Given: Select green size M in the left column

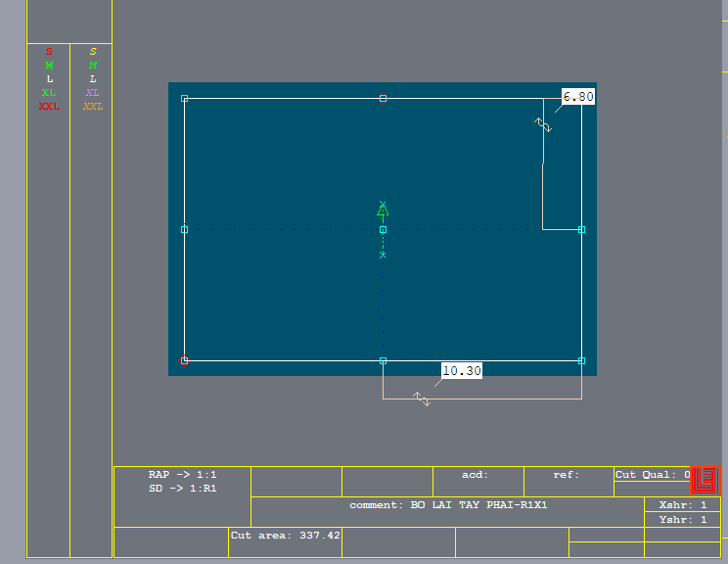Looking at the screenshot, I should pos(49,65).
